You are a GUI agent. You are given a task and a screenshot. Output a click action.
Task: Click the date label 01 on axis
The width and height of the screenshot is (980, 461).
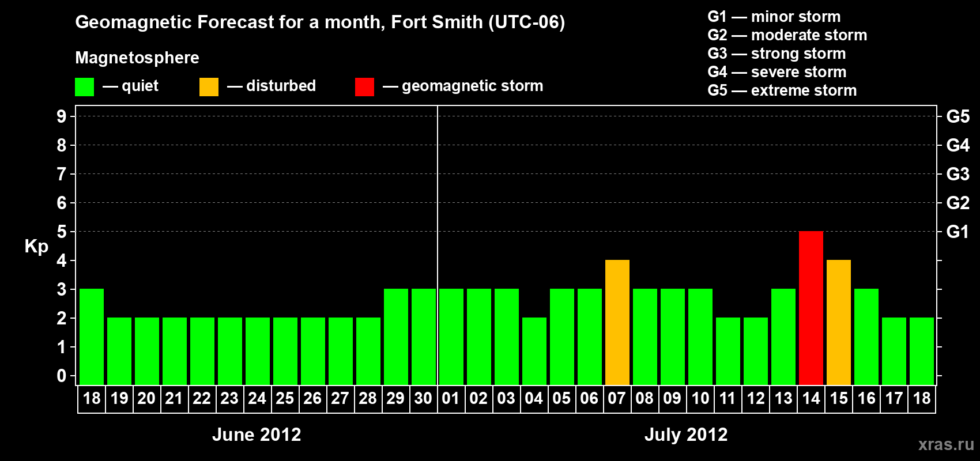(x=451, y=398)
